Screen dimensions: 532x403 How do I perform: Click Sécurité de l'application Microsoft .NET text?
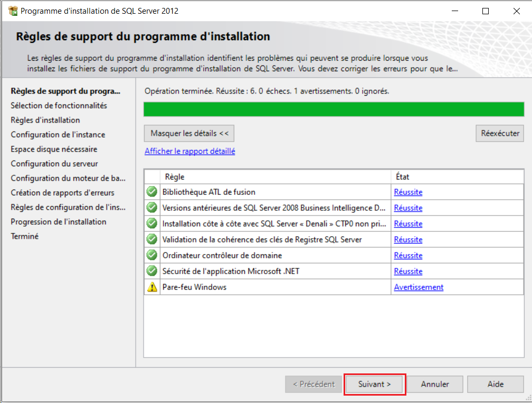231,271
